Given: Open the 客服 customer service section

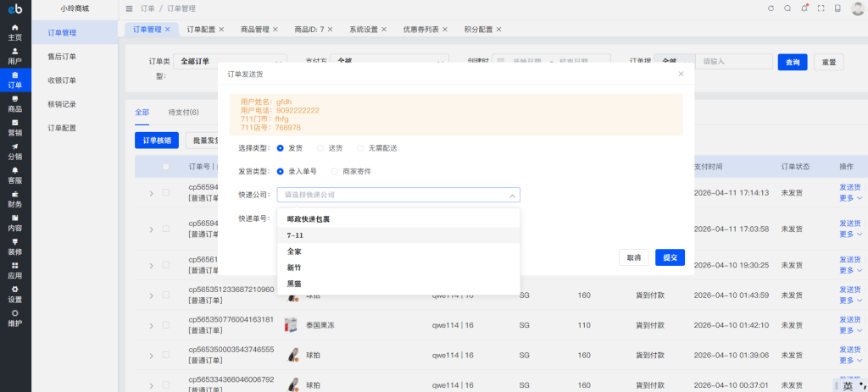Looking at the screenshot, I should click(x=15, y=175).
